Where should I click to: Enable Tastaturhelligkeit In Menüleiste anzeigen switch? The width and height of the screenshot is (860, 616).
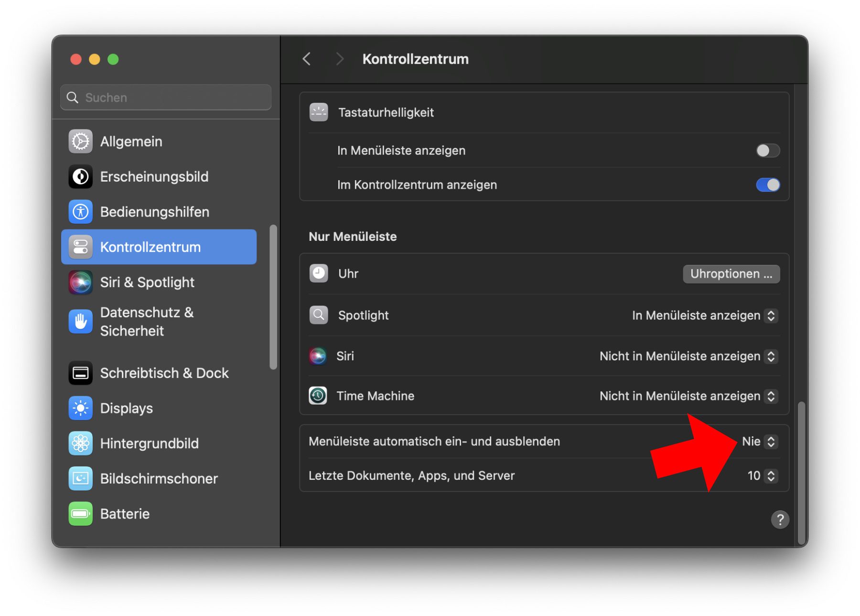(x=767, y=151)
